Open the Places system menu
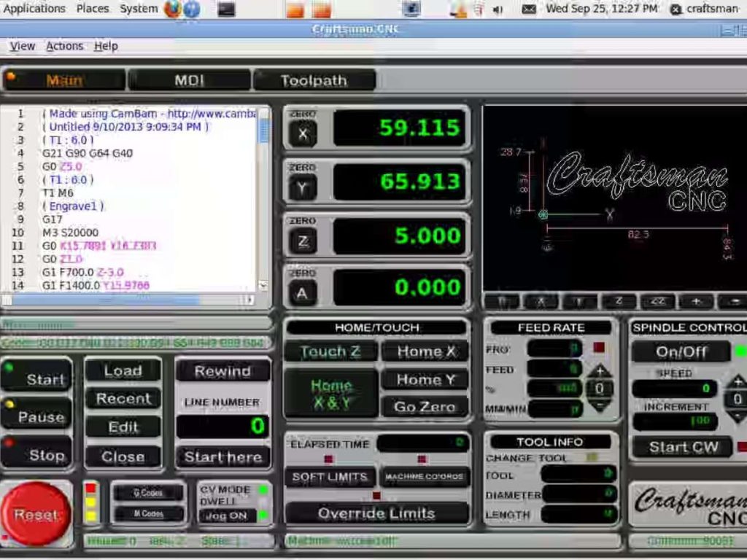747x560 pixels. point(93,9)
